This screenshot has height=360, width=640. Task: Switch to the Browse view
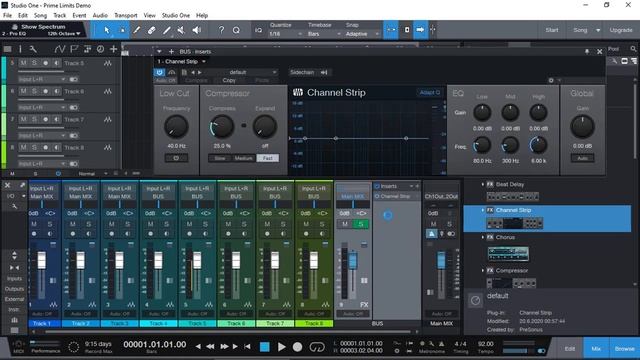pos(624,349)
